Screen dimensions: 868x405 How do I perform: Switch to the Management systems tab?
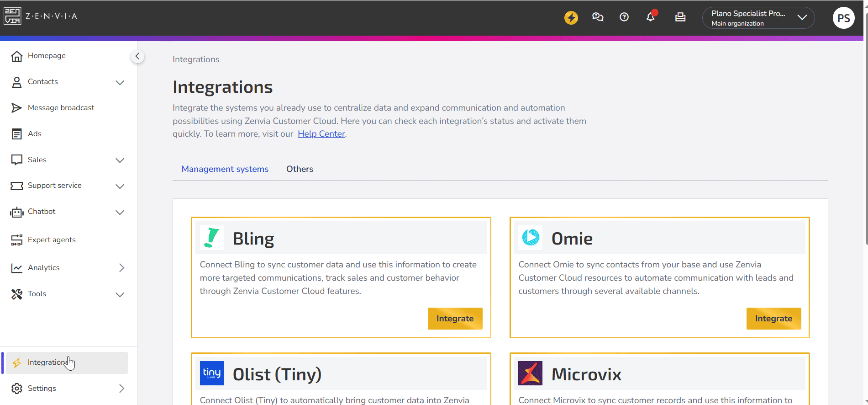click(225, 169)
